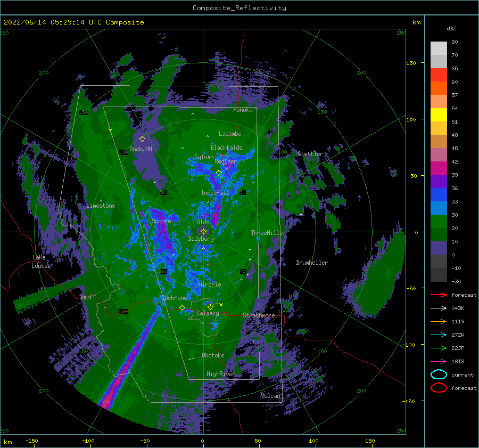Select the purple 39-36 dBZ color swatch

[439, 181]
